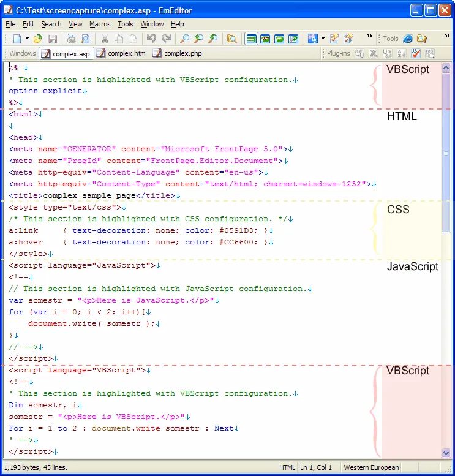The image size is (455, 476).
Task: Click the Properties for All Configurations icon
Action: click(348, 39)
